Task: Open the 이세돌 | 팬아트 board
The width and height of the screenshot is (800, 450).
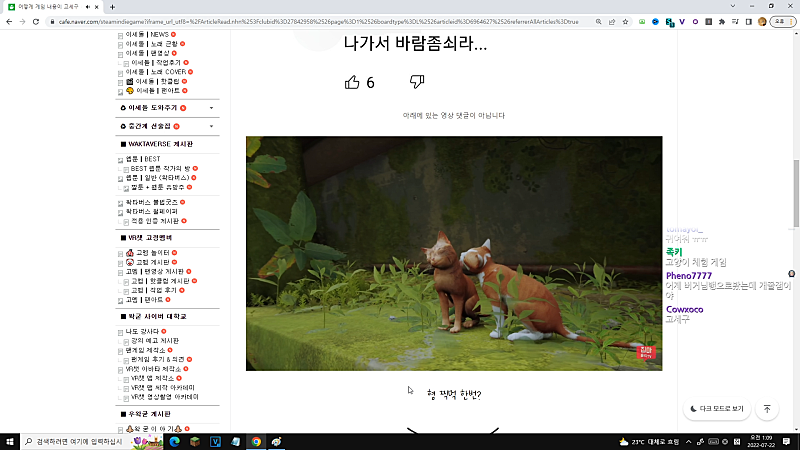Action: (x=158, y=91)
